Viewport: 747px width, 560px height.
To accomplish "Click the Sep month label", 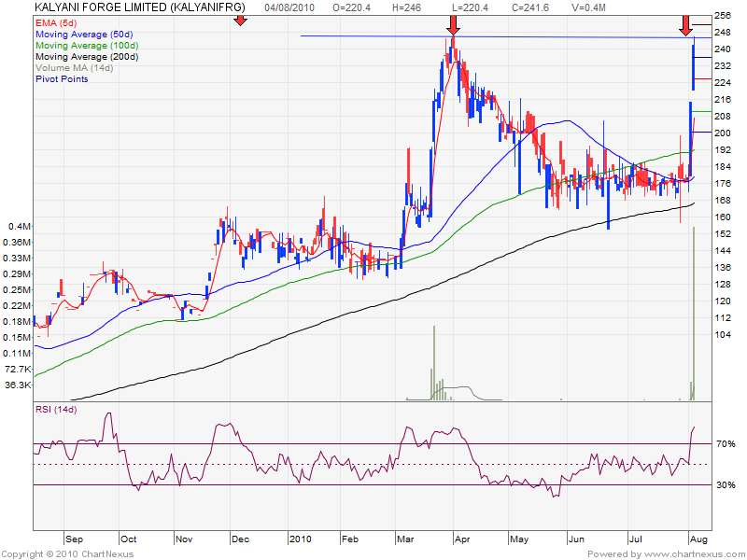I will point(74,539).
